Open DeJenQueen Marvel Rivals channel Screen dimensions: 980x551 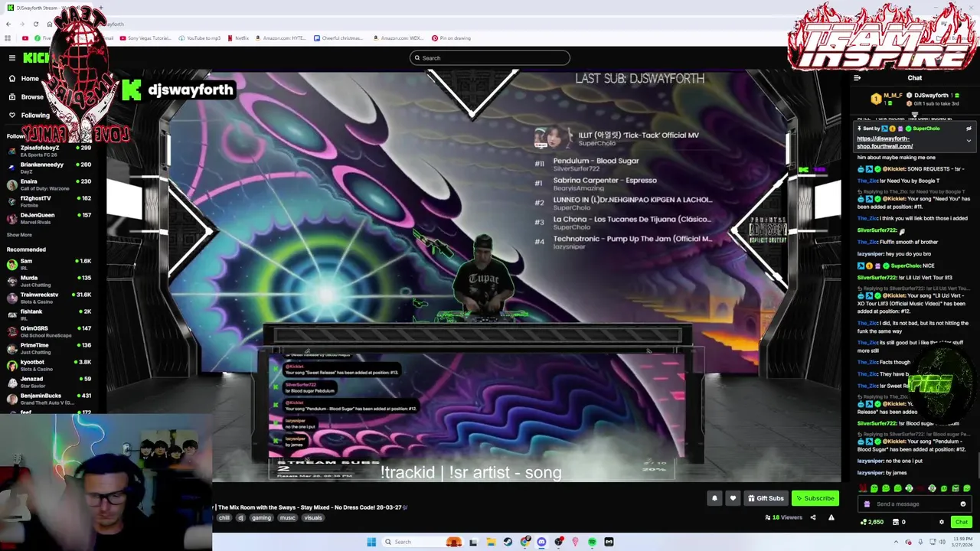[x=49, y=218]
